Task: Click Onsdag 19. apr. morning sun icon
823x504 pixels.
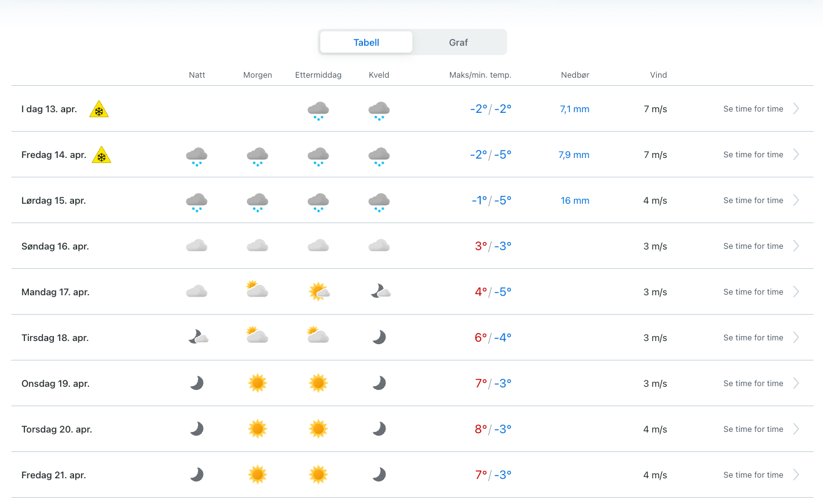Action: pos(258,383)
